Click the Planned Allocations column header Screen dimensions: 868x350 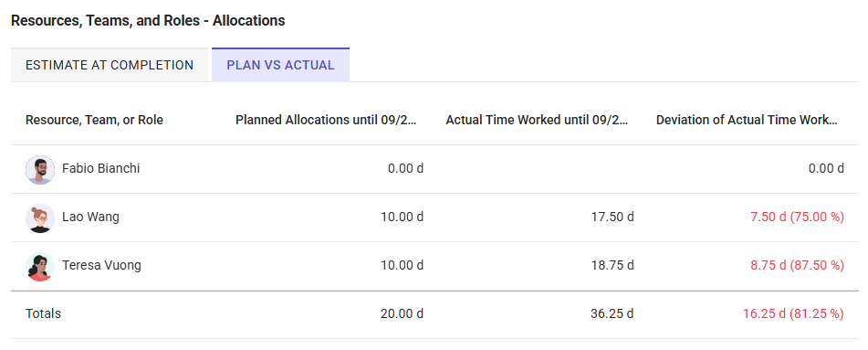(x=326, y=120)
